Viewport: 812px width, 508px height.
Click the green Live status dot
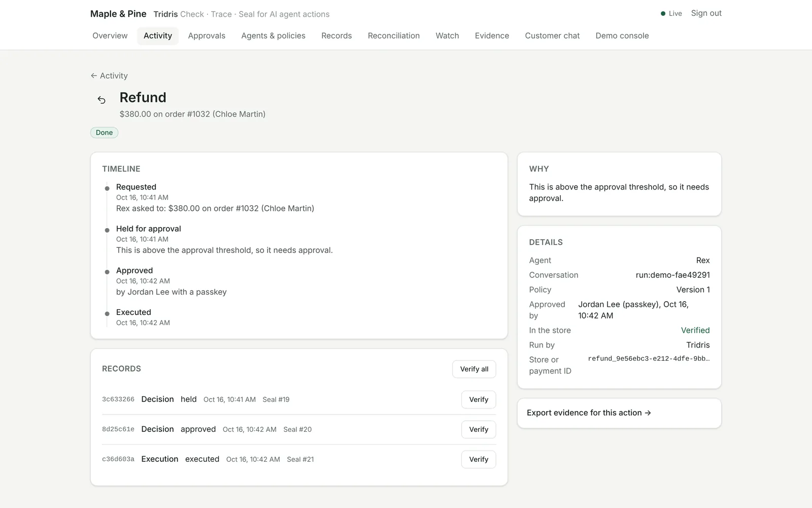663,14
